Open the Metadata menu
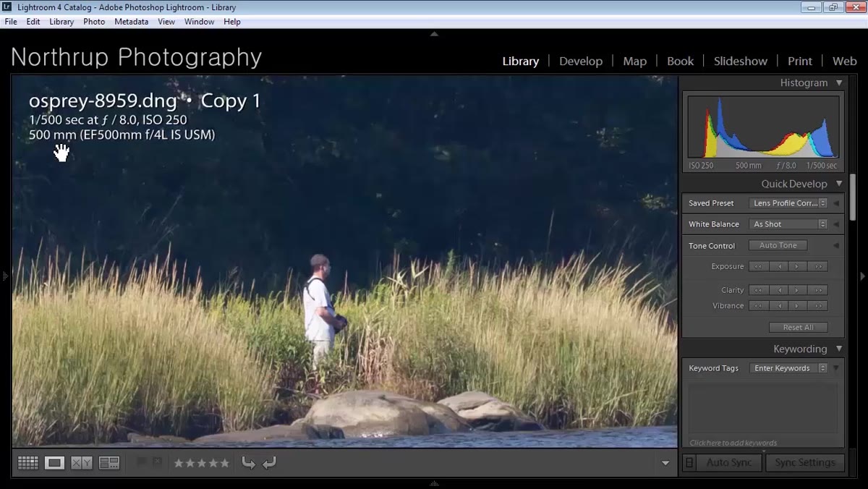This screenshot has height=489, width=868. 131,22
